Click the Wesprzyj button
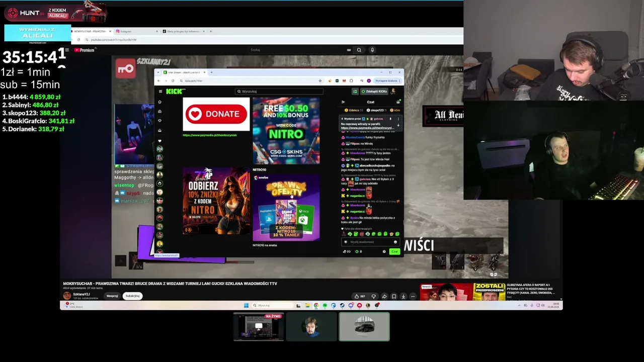 click(x=112, y=296)
